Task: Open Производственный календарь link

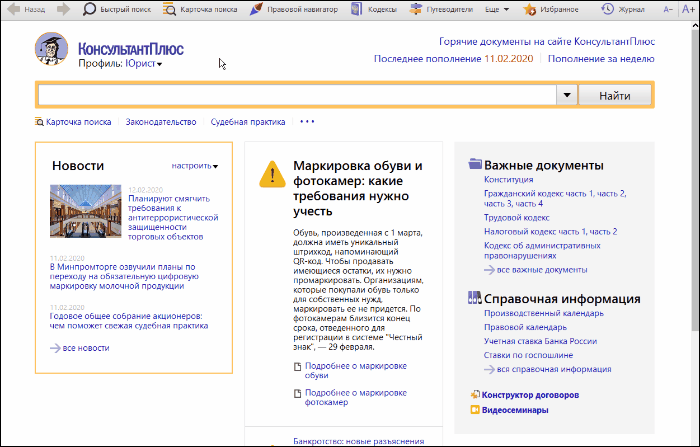Action: 544,313
